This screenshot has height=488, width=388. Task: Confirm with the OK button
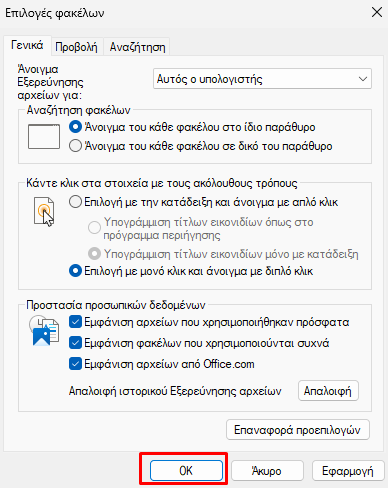186,471
